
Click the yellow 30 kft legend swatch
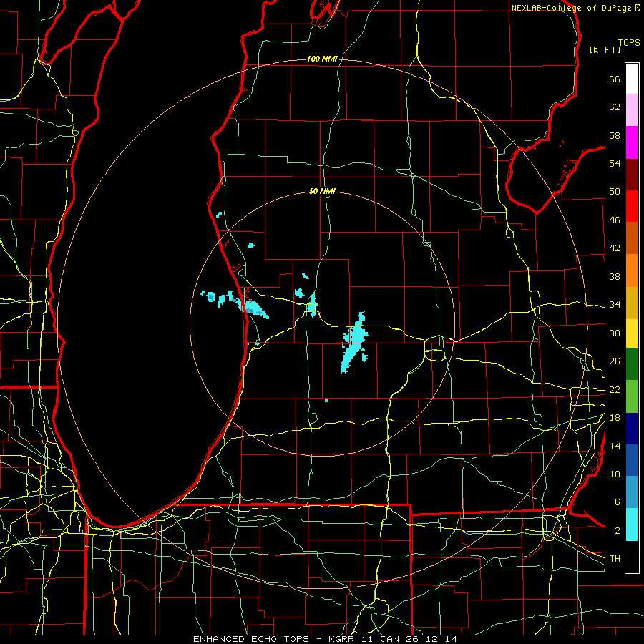tap(632, 333)
